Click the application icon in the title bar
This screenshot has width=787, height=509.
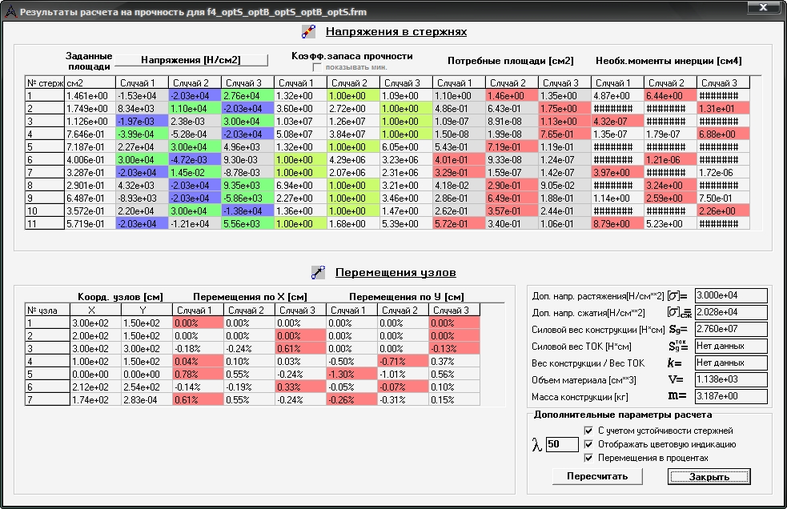point(11,12)
